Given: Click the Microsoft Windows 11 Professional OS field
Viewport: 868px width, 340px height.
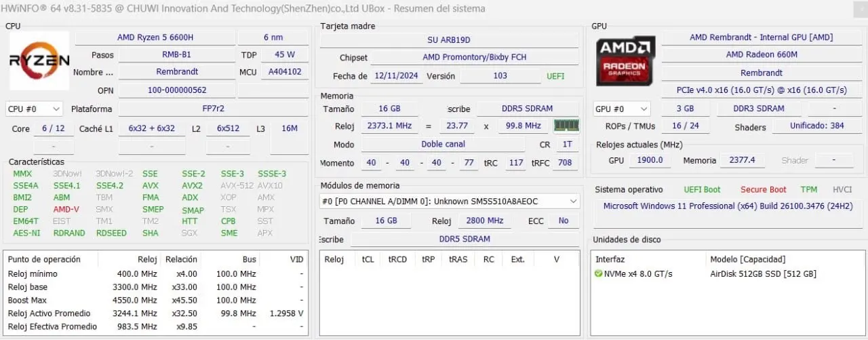Looking at the screenshot, I should pos(728,206).
